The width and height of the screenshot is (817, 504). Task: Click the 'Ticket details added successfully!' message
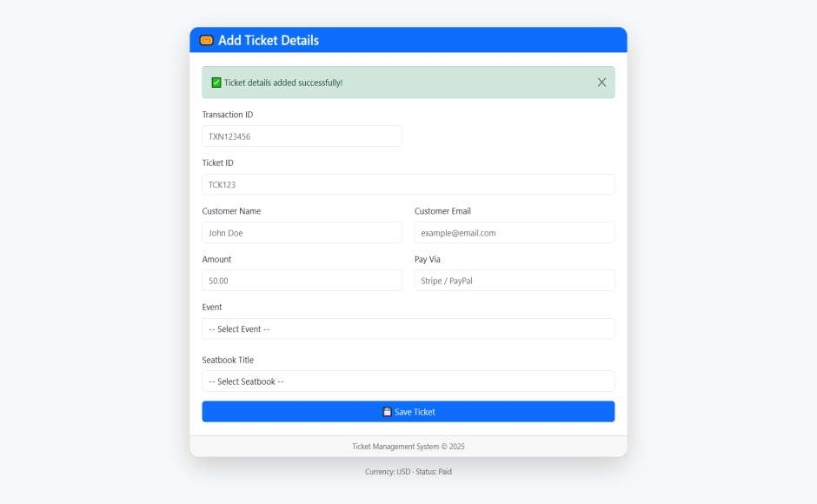(x=283, y=83)
